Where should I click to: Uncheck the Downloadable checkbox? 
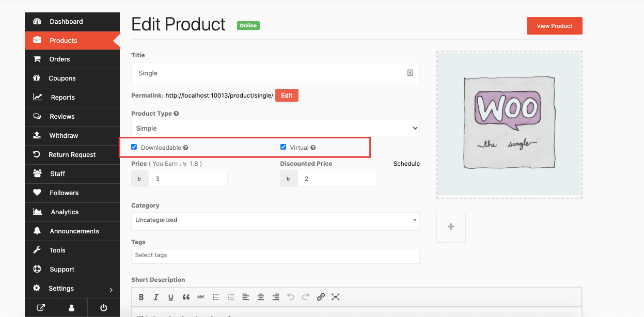[x=134, y=147]
